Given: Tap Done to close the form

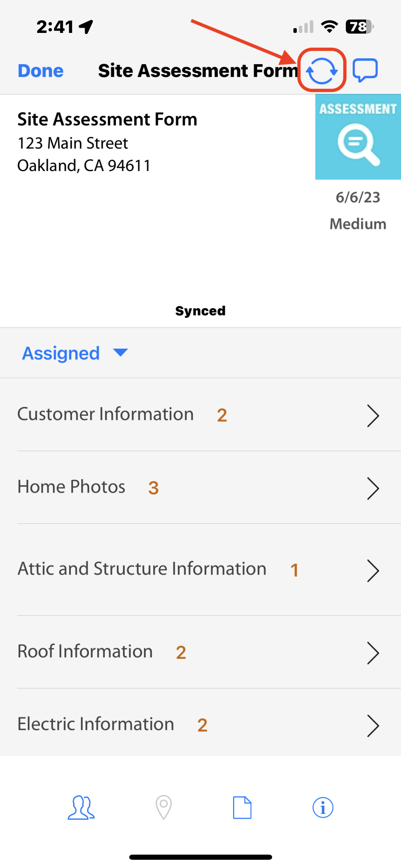Looking at the screenshot, I should pyautogui.click(x=41, y=71).
